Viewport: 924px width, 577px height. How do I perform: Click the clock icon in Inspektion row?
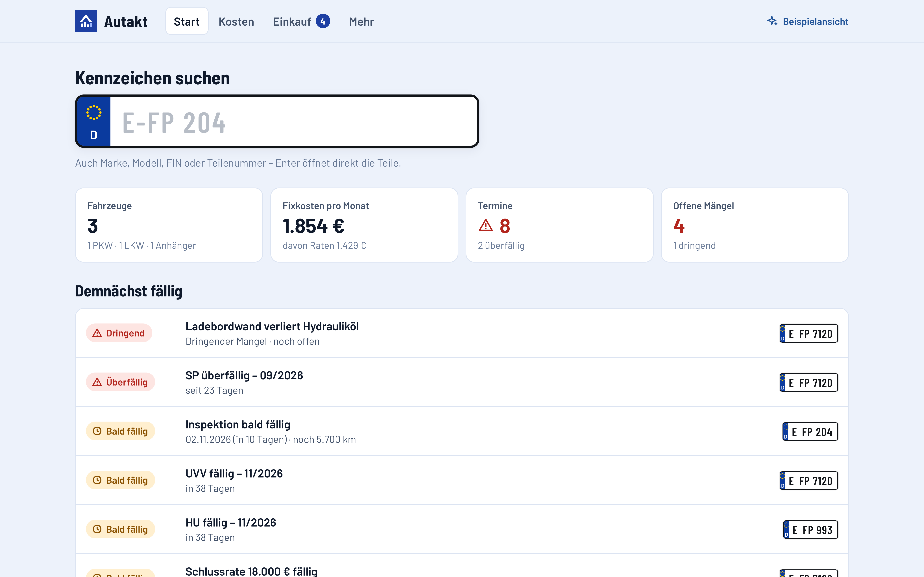tap(97, 431)
